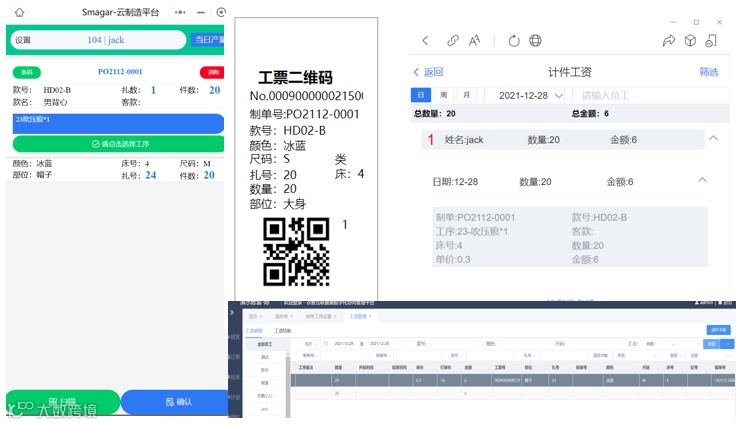Collapse the 日期:12-28 row chevron
Screen dimensions: 741x425
coord(702,180)
